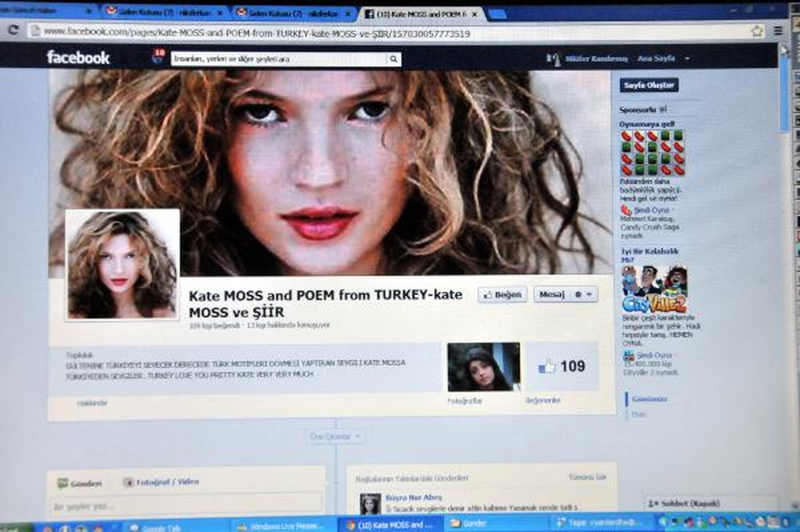Viewport: 800px width, 532px height.
Task: Open the Öne Çıkanlar dropdown
Action: [335, 436]
